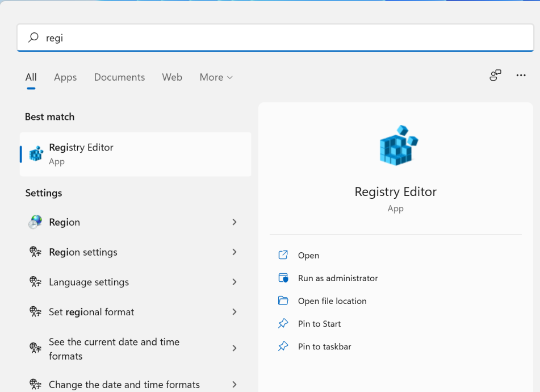Click large Registry Editor icon in preview
The image size is (540, 392).
point(399,145)
